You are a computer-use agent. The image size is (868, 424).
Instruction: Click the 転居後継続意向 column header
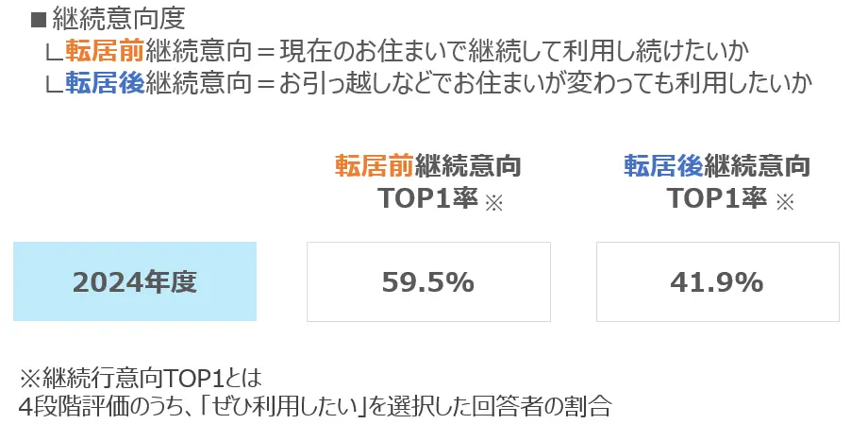pos(717,166)
